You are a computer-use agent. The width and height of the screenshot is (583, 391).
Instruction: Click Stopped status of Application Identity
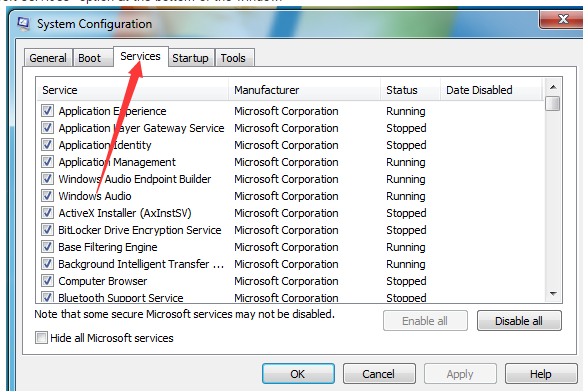tap(406, 145)
